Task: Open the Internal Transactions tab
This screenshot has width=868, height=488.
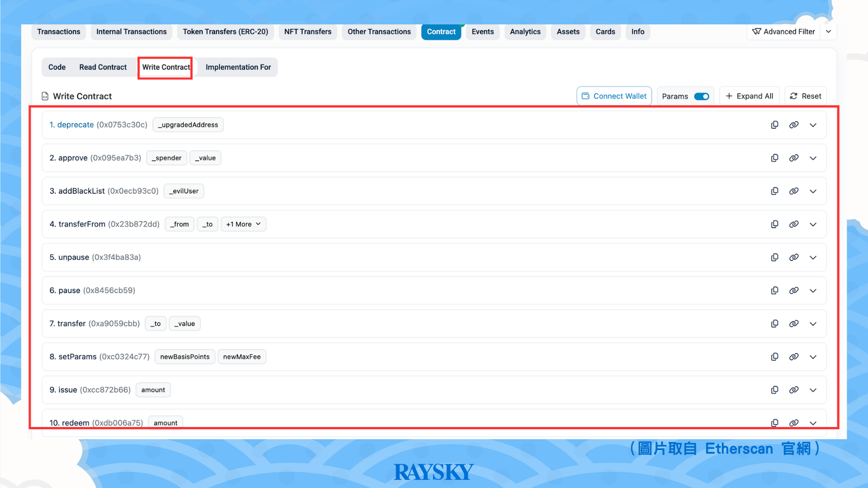Action: (132, 32)
